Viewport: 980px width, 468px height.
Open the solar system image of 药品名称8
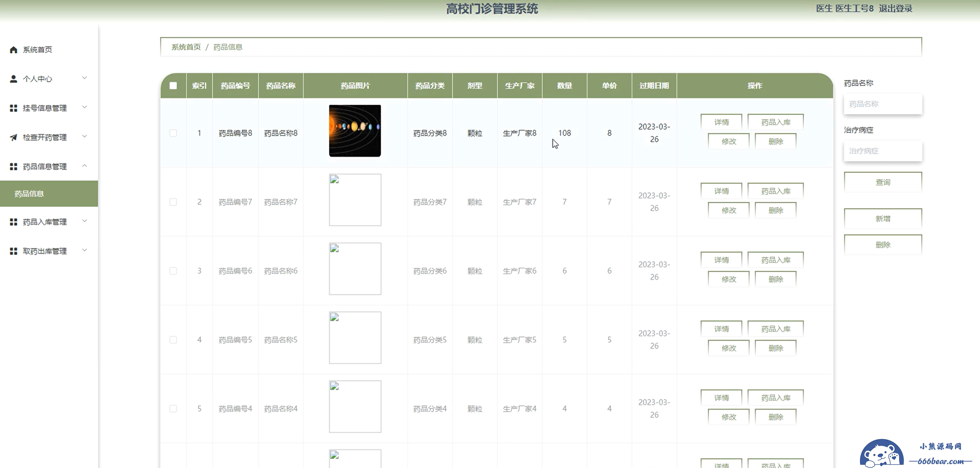point(355,131)
